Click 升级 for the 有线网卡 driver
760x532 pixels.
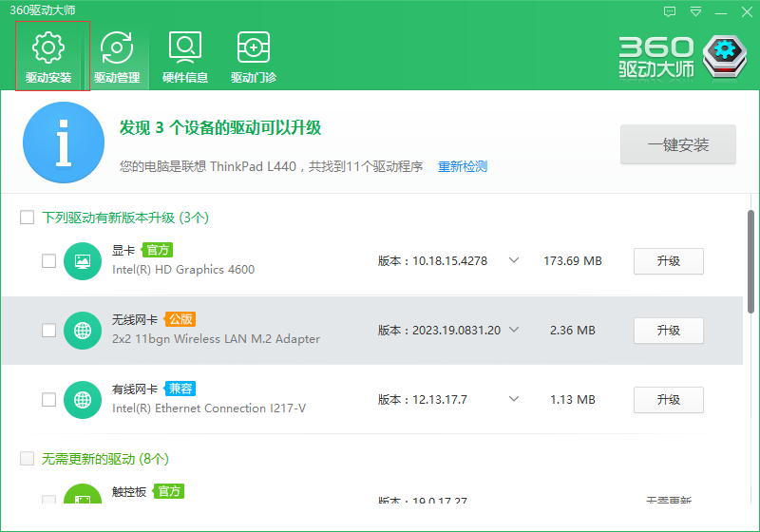point(669,400)
